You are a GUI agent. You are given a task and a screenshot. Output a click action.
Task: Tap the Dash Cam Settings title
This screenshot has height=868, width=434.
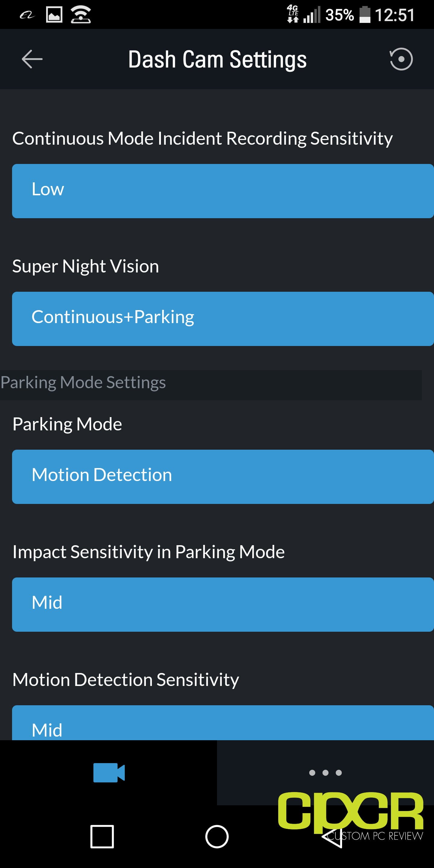point(217,59)
